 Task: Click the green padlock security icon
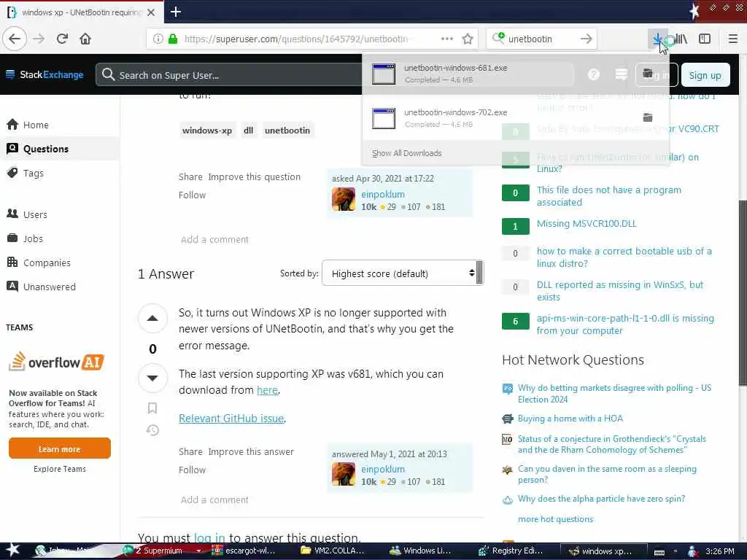[x=173, y=39]
